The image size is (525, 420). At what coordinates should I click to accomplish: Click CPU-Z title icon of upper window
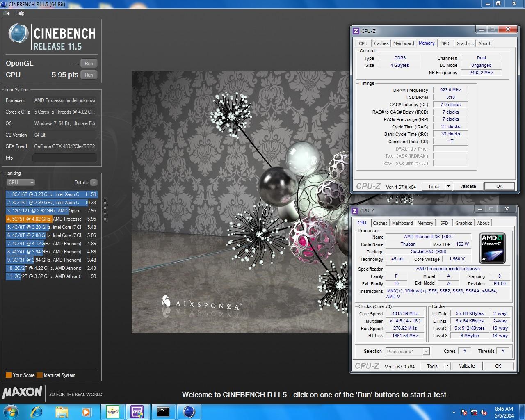tap(356, 31)
